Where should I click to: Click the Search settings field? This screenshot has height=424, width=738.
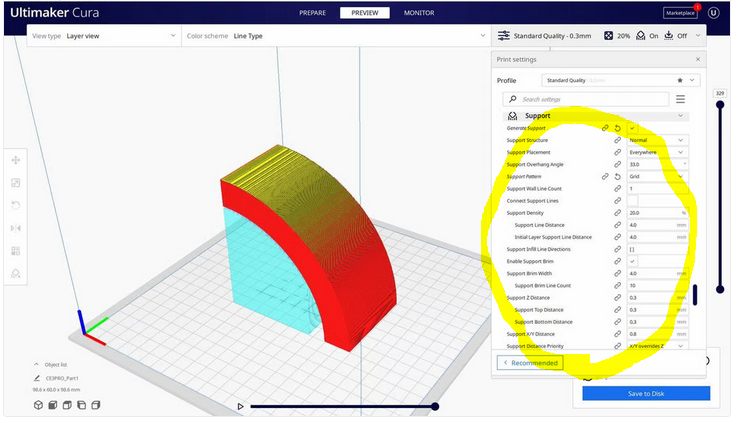coord(586,99)
